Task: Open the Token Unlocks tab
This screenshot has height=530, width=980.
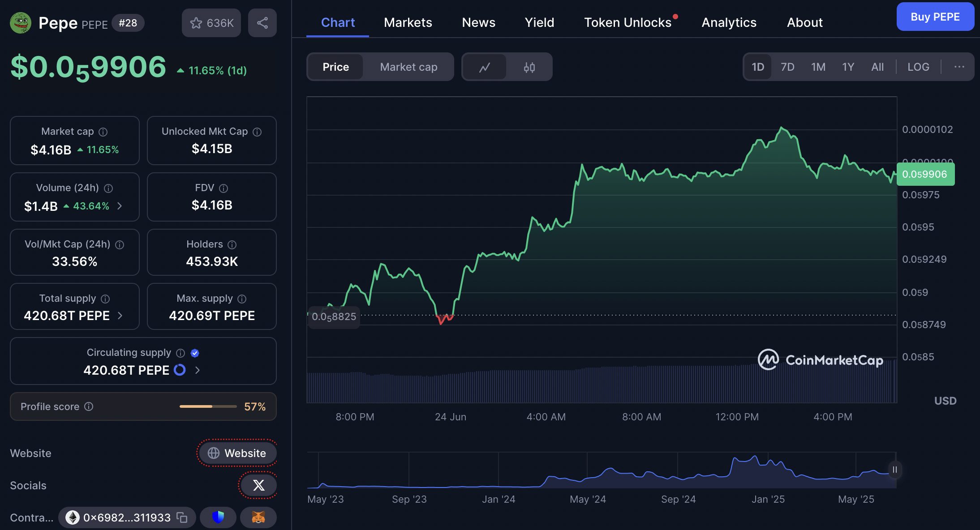Action: [x=628, y=22]
